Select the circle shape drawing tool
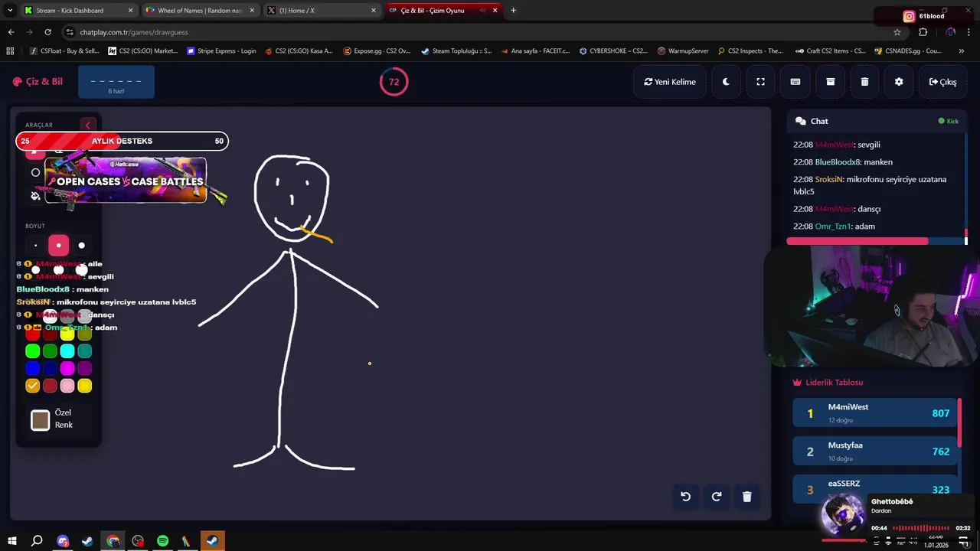 (x=35, y=173)
